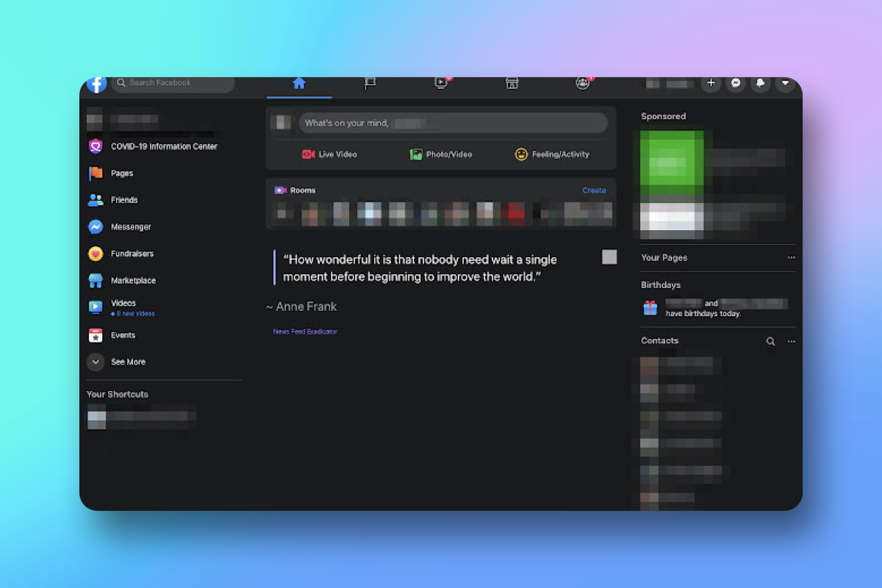This screenshot has height=588, width=882.
Task: Open the notifications bell
Action: click(x=761, y=83)
